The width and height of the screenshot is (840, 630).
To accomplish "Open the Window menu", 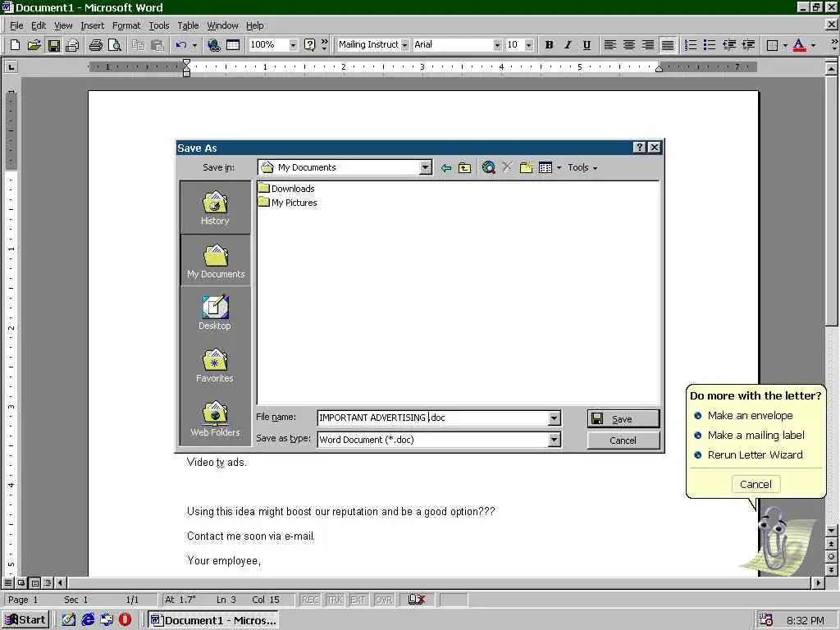I will pos(222,25).
